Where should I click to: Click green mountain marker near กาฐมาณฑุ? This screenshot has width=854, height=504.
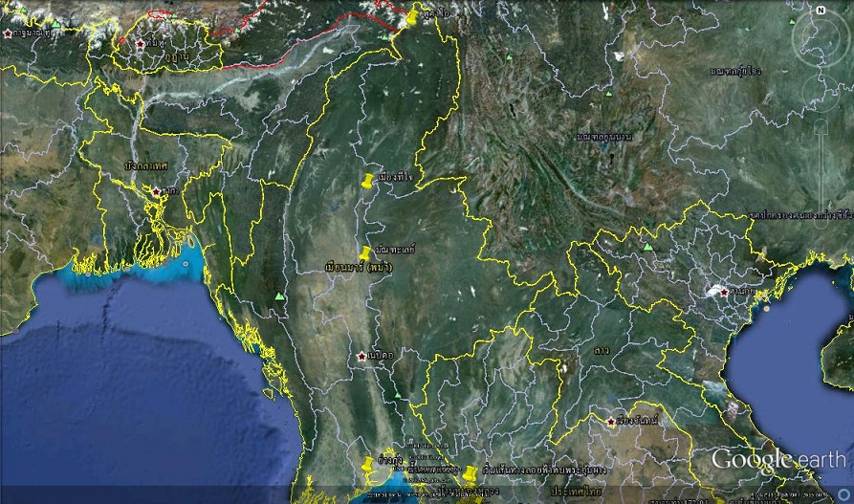pyautogui.click(x=55, y=24)
